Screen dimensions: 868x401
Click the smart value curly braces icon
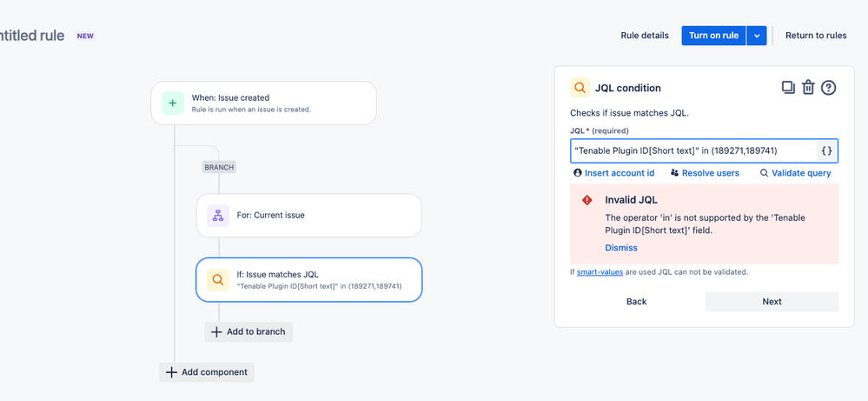[826, 151]
